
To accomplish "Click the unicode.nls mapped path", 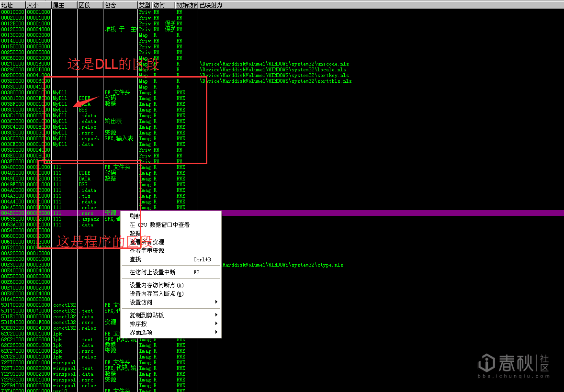I will pos(274,64).
